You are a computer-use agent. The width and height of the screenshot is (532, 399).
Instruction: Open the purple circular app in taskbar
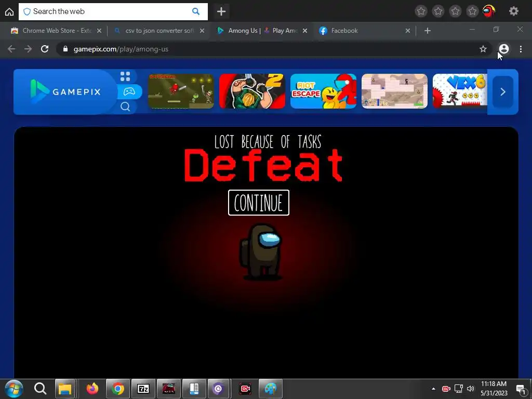tap(219, 389)
